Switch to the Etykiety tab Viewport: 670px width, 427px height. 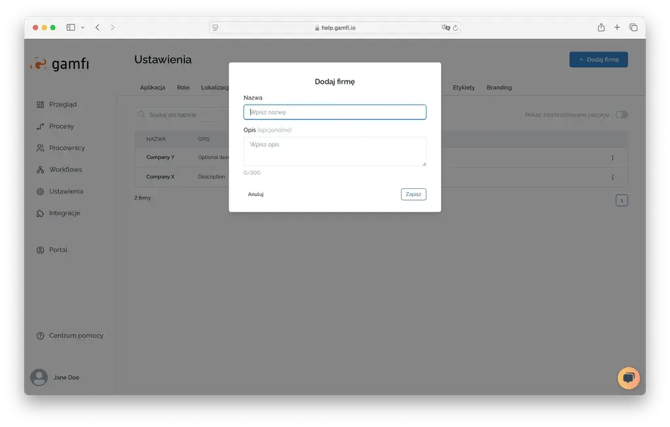pyautogui.click(x=463, y=88)
